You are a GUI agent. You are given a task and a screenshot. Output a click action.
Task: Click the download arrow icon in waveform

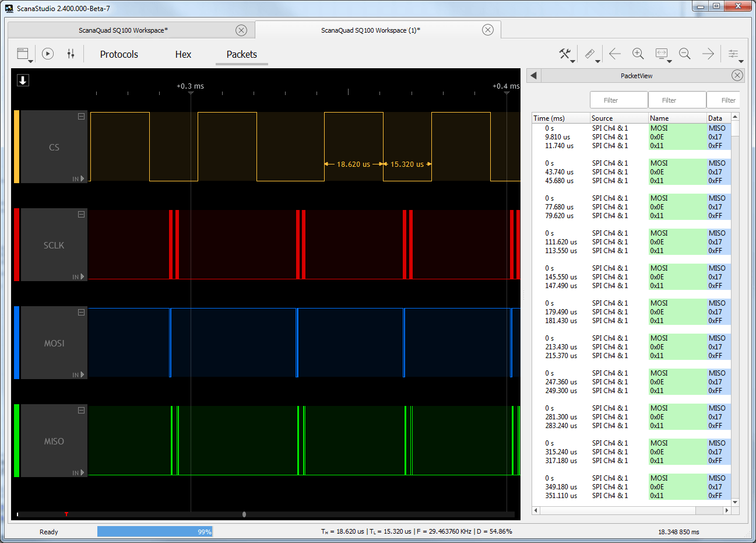[x=23, y=80]
